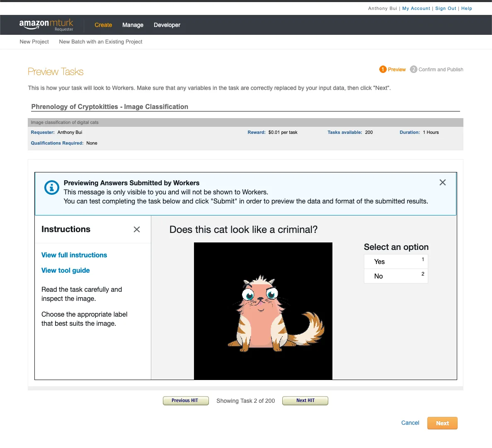Click the 'Instructions' panel heading

point(66,229)
